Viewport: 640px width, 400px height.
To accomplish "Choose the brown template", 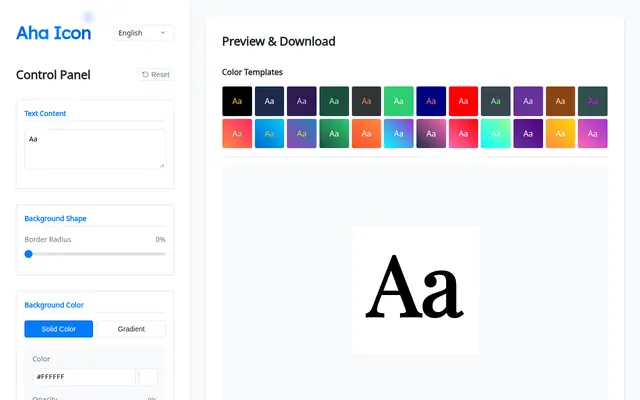I will (x=560, y=101).
